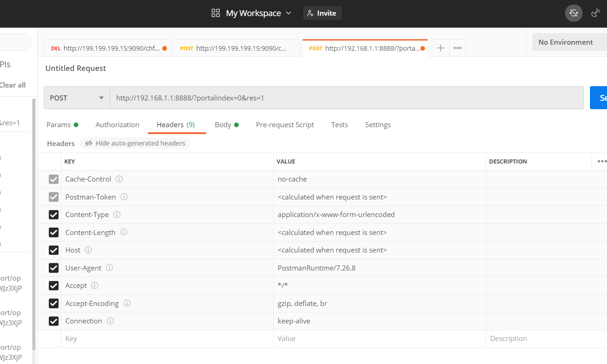Open the Authorization tab
Viewport: 607px width, 364px height.
click(118, 124)
